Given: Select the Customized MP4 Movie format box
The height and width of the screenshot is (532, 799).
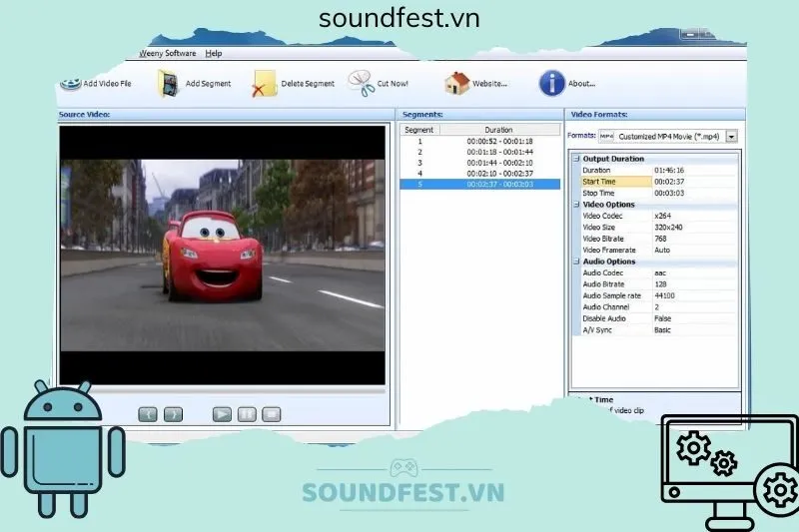Looking at the screenshot, I should [668, 137].
